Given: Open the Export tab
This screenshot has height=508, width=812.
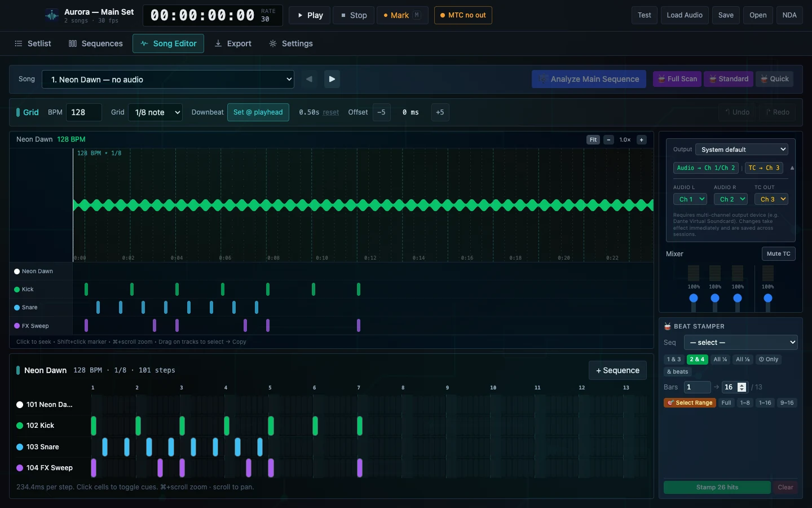Looking at the screenshot, I should (233, 43).
